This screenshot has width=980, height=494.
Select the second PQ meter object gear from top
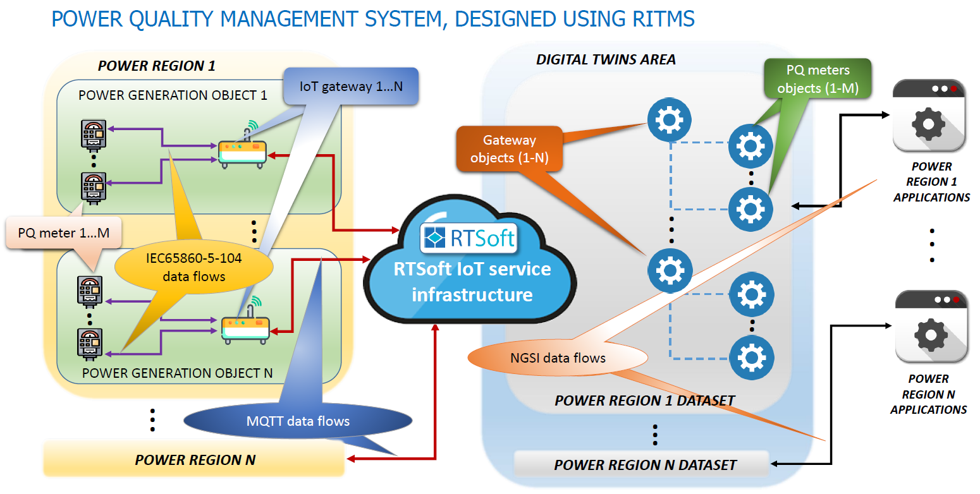pos(750,209)
